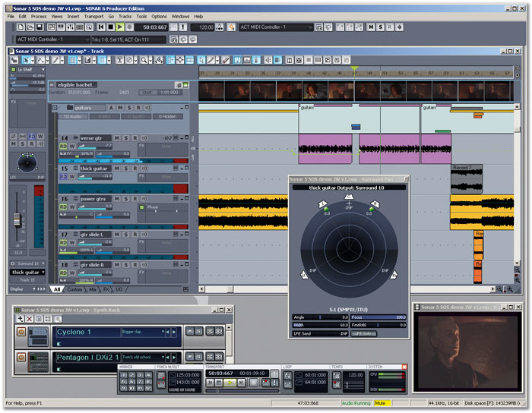
Task: Mute the verse gtr track
Action: pyautogui.click(x=117, y=138)
